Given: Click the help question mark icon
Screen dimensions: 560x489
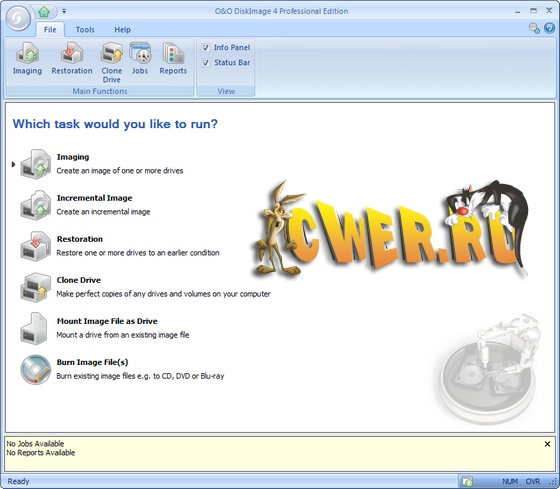Looking at the screenshot, I should click(549, 28).
